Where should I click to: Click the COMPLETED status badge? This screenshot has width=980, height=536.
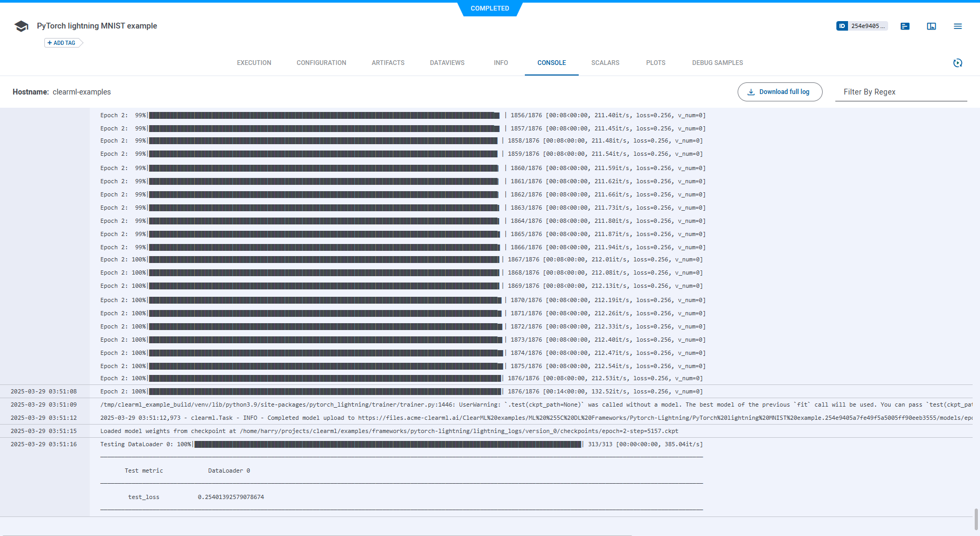[489, 8]
